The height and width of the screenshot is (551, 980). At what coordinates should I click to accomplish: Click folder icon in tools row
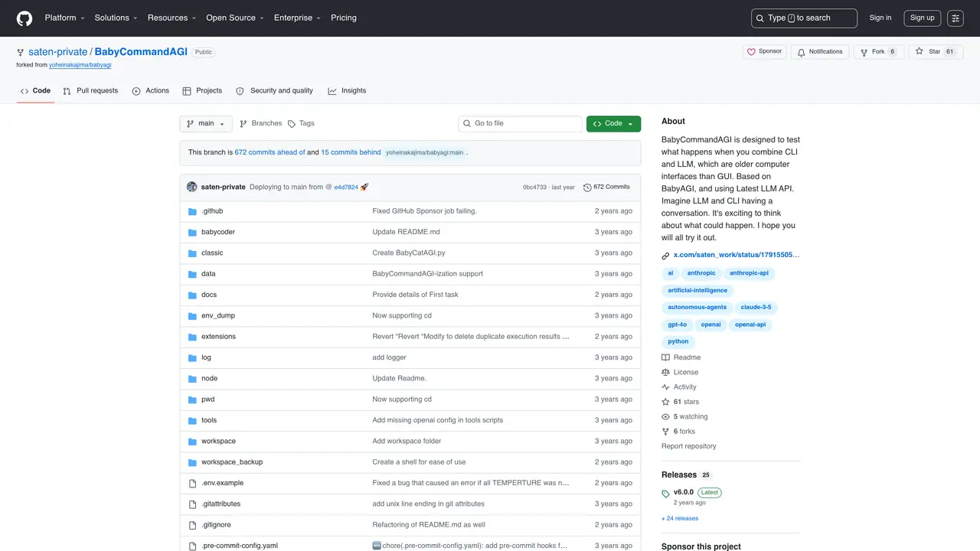pos(193,420)
